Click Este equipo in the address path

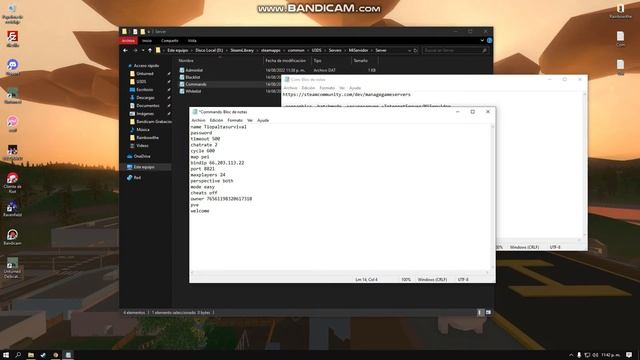[x=178, y=50]
